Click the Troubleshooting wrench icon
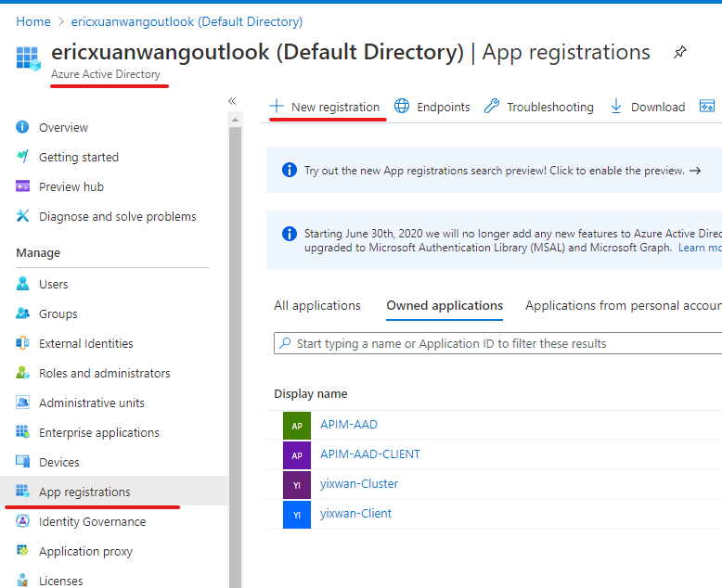This screenshot has height=588, width=722. point(492,106)
